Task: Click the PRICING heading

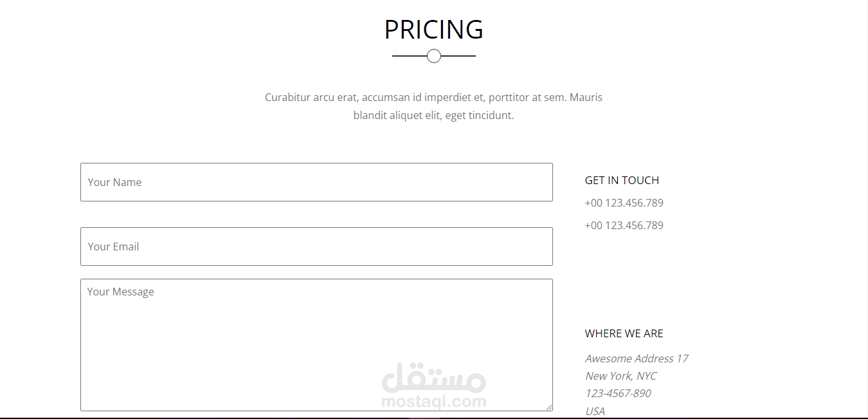Action: [x=434, y=30]
